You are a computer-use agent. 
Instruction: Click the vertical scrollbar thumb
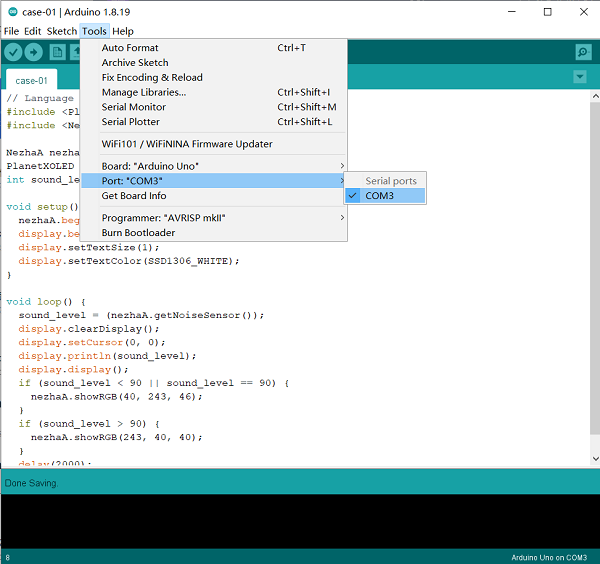pyautogui.click(x=595, y=268)
